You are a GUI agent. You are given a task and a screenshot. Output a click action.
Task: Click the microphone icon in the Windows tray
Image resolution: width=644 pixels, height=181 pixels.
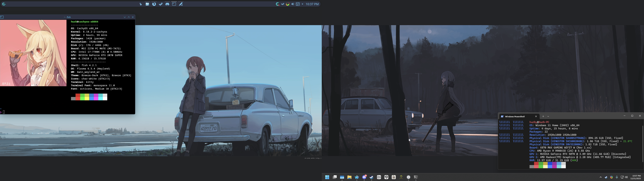click(617, 177)
